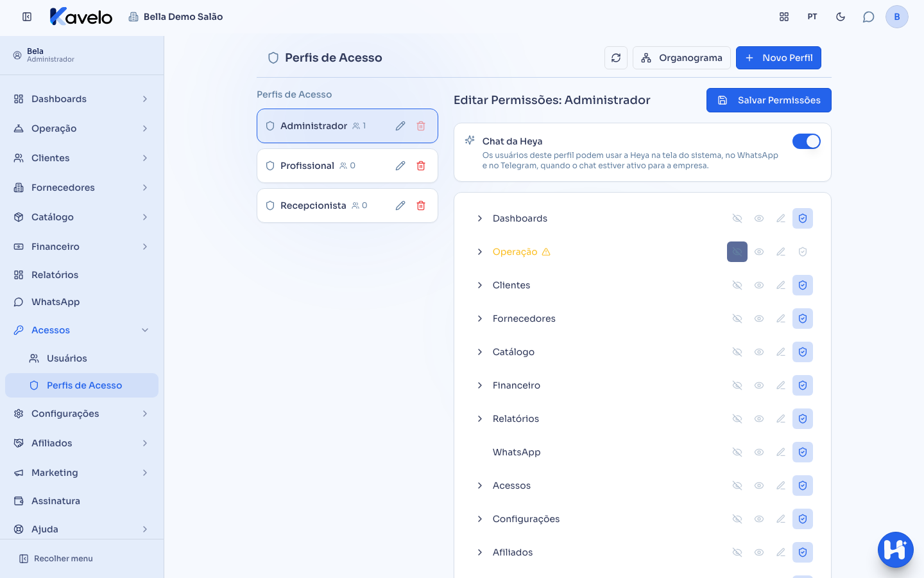Viewport: 924px width, 578px height.
Task: Open the apps grid icon in top bar
Action: click(784, 17)
